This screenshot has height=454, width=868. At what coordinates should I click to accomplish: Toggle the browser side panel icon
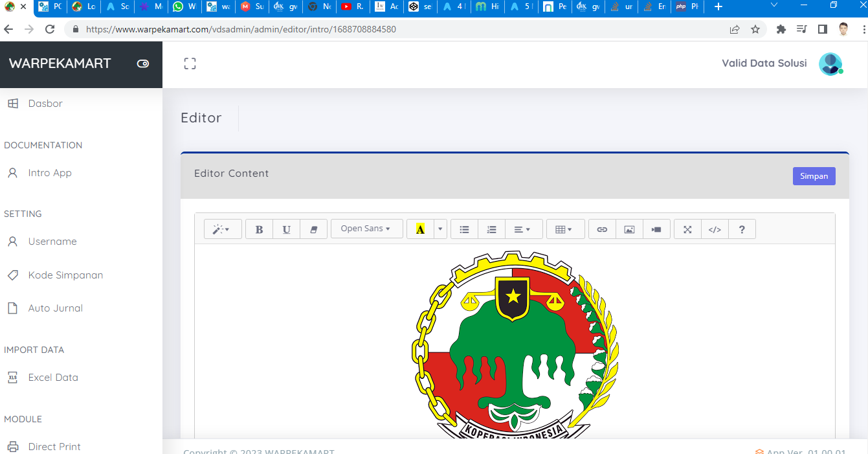coord(823,29)
